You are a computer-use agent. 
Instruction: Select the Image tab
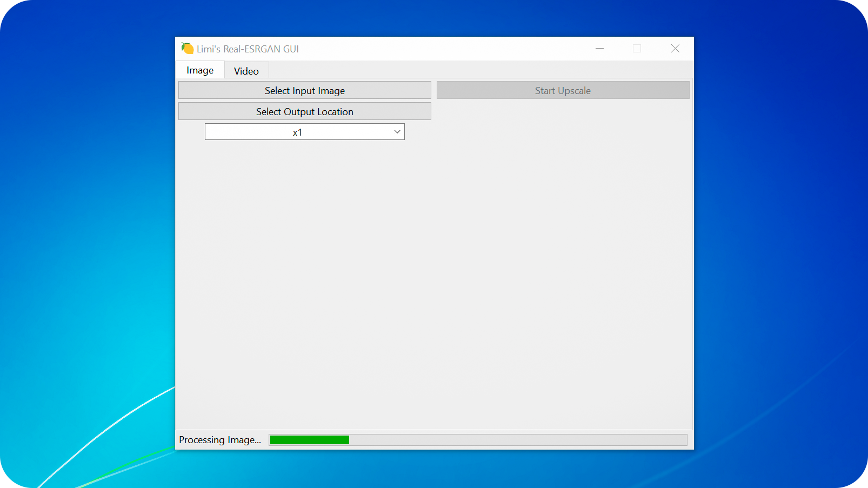[x=199, y=70]
